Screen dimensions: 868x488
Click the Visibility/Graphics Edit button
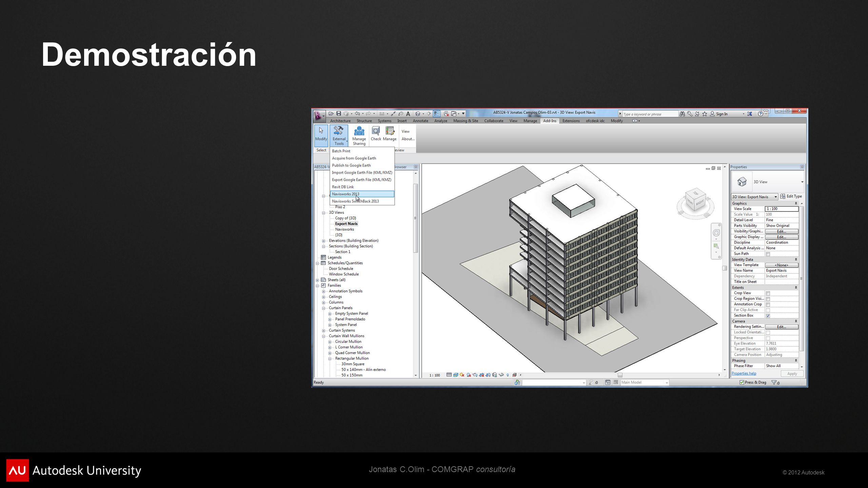click(x=782, y=231)
